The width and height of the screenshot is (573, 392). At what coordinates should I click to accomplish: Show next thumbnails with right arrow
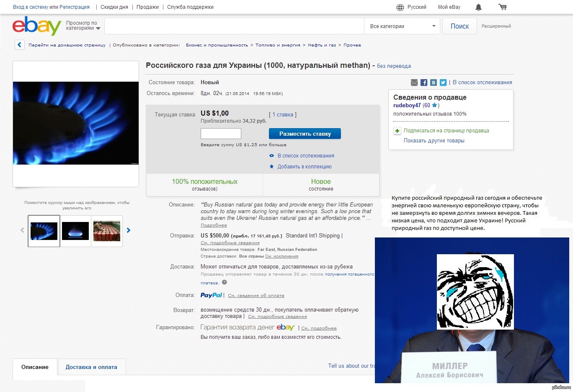coord(129,230)
